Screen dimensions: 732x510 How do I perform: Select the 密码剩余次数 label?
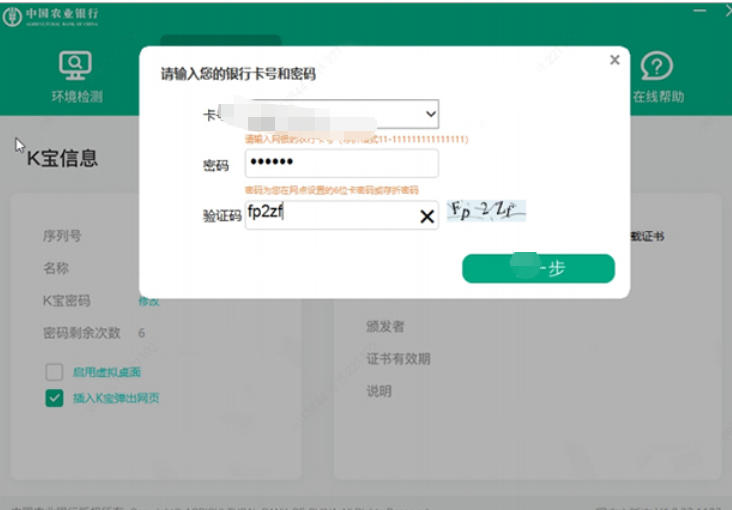click(82, 333)
